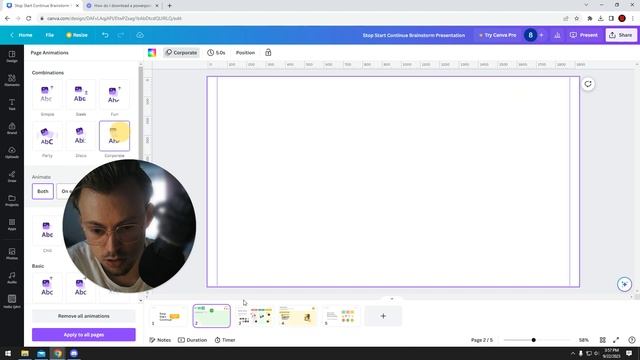Open the background color picker swatch

click(x=152, y=53)
